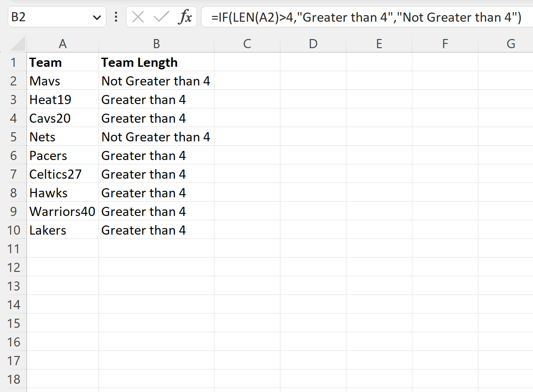
Task: Click the Greater than 4 result for Heat19
Action: pyautogui.click(x=143, y=99)
